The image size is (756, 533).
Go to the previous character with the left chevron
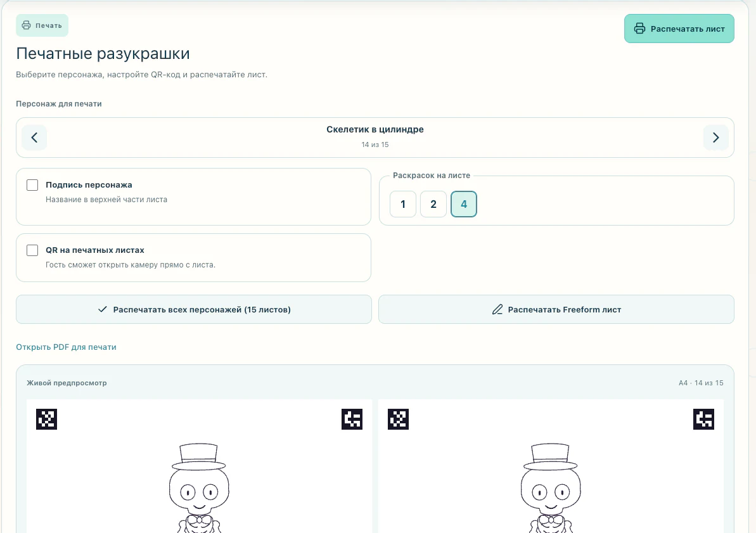[34, 138]
